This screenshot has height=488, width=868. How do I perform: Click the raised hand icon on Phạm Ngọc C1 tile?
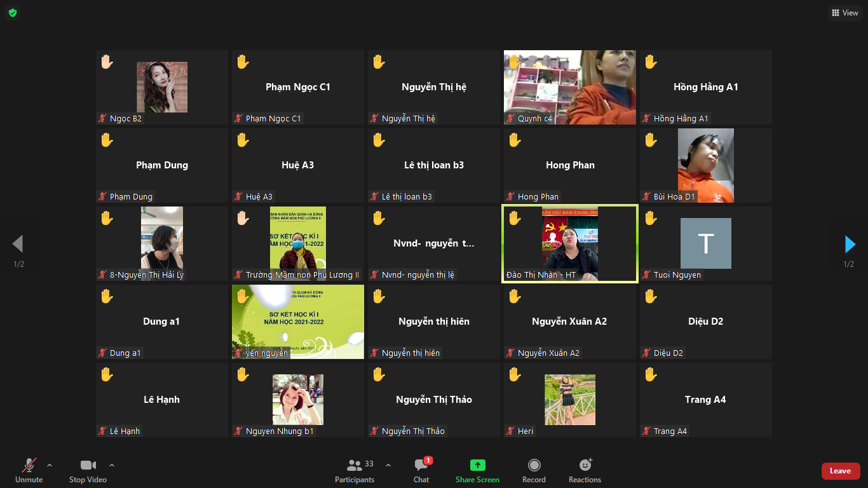pos(243,62)
